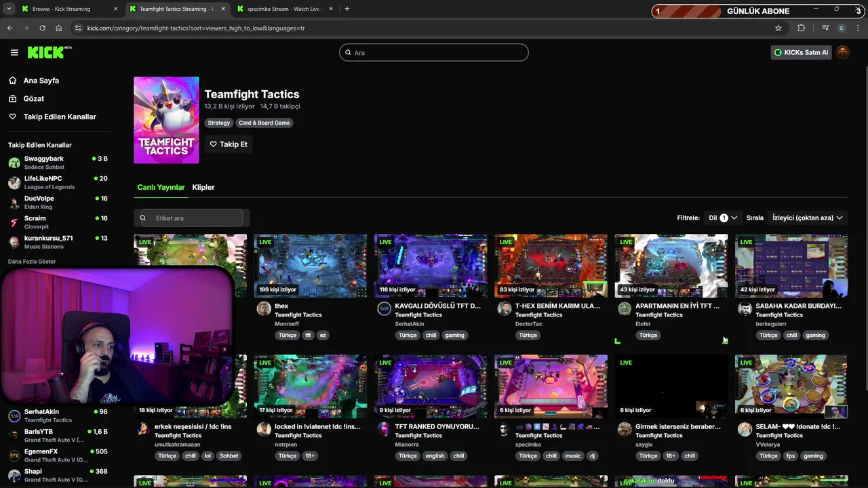The image size is (868, 488).
Task: Click VVelorya streamer avatar
Action: pyautogui.click(x=745, y=430)
